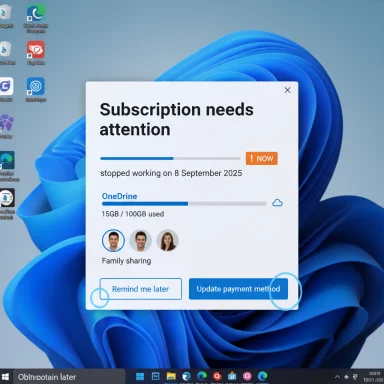Screen dimensions: 384x384
Task: Open the blue spiral desktop shortcut
Action: coord(36,86)
